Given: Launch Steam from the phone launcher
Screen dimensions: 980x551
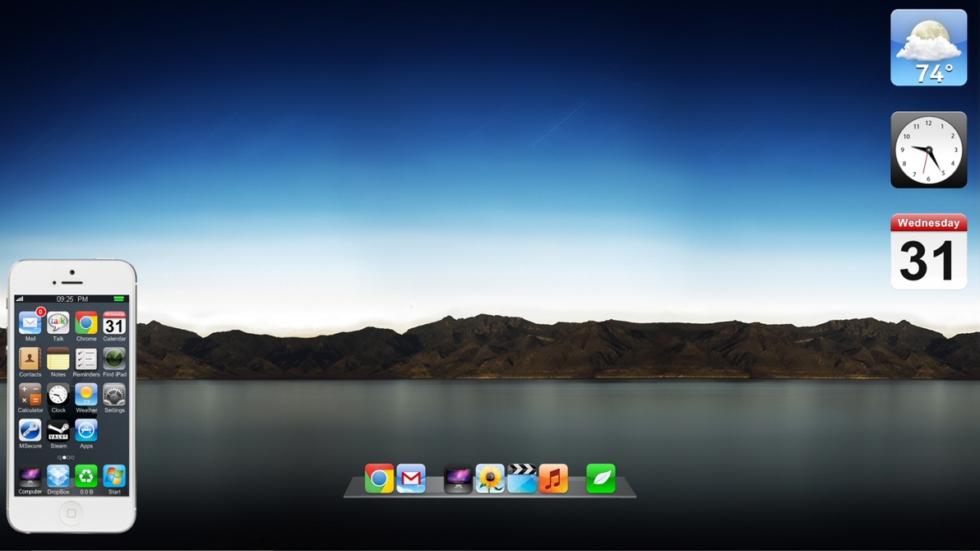Looking at the screenshot, I should tap(58, 430).
